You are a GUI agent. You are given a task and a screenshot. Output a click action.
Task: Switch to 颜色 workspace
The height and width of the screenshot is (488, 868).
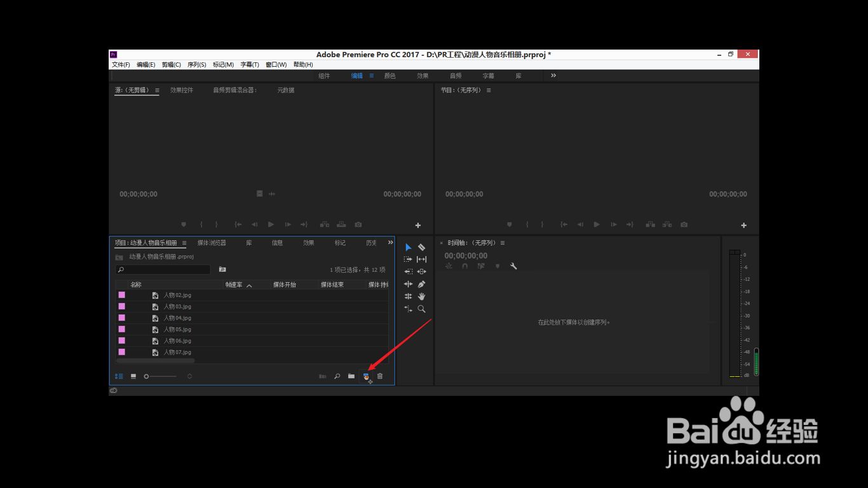(390, 76)
